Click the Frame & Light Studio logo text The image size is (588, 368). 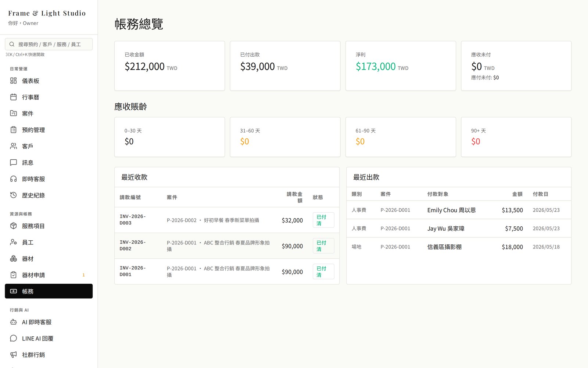click(47, 13)
